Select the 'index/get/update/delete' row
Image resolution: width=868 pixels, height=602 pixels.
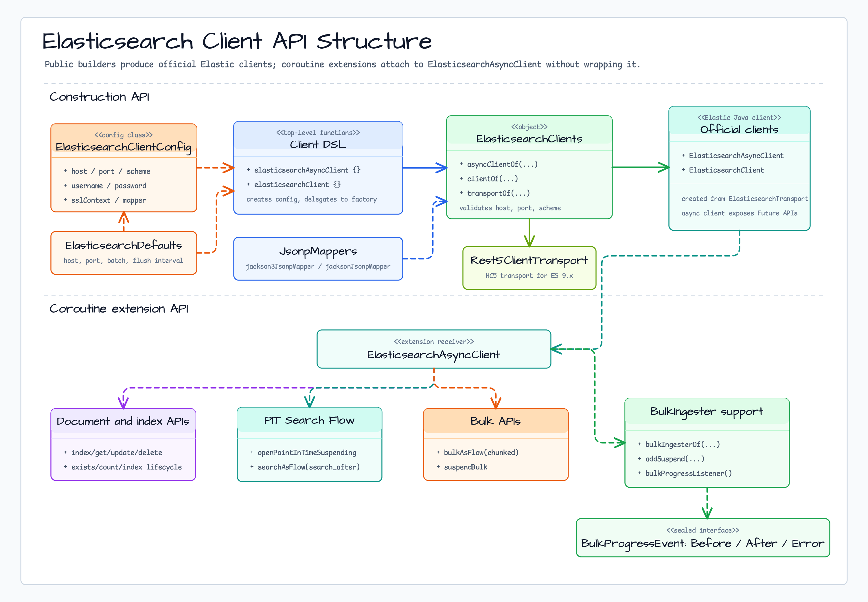113,452
